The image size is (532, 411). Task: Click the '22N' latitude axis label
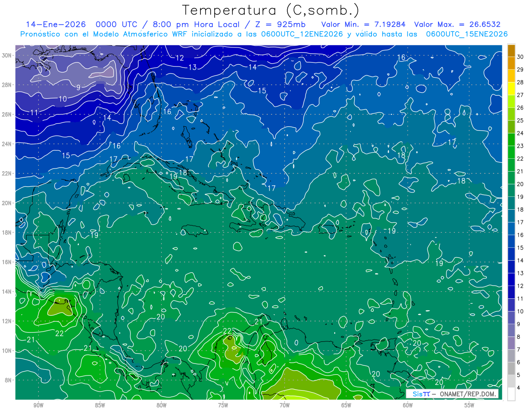pyautogui.click(x=7, y=173)
